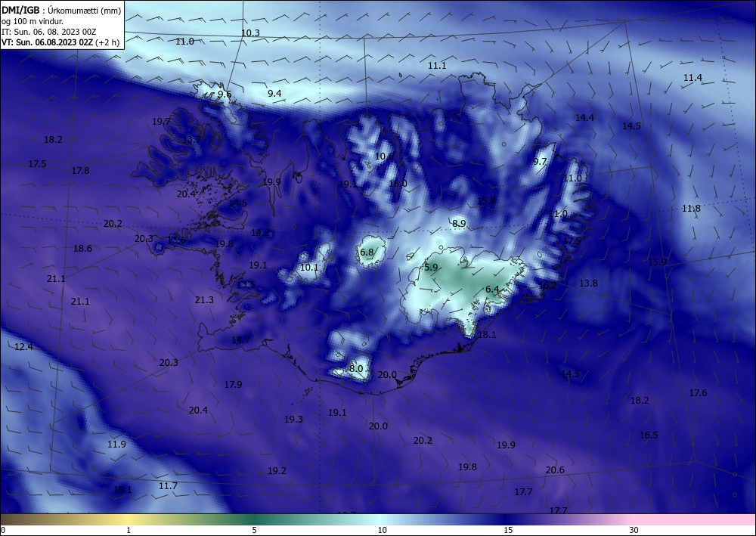
Task: Click the 11.4 value on the map
Action: [692, 78]
